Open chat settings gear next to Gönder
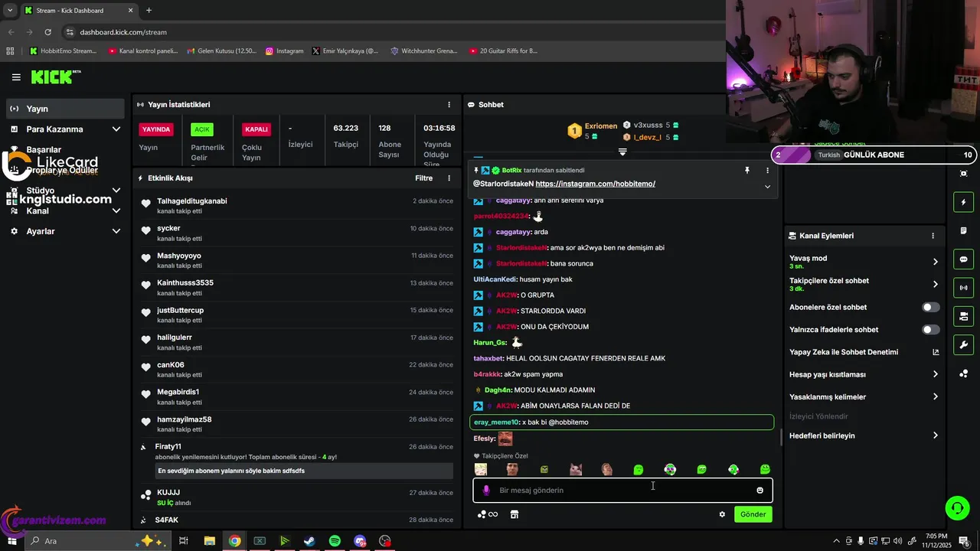 (722, 514)
